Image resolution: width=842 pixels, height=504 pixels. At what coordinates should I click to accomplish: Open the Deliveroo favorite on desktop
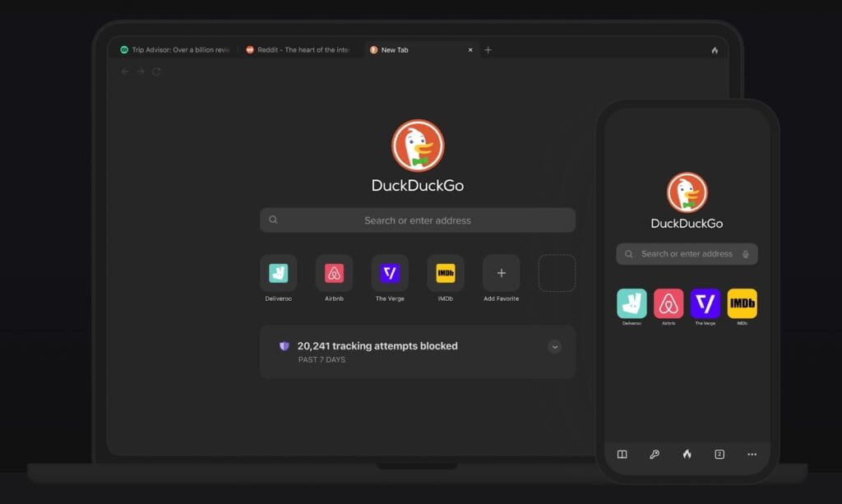click(x=278, y=273)
